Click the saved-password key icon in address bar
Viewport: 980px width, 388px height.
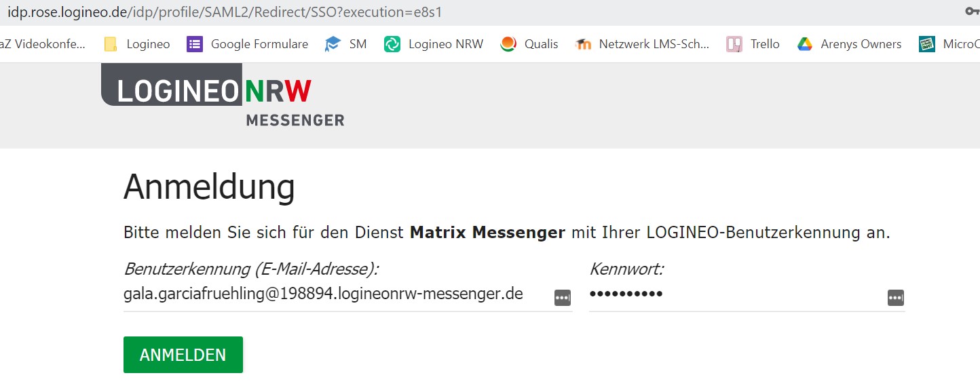pos(972,12)
